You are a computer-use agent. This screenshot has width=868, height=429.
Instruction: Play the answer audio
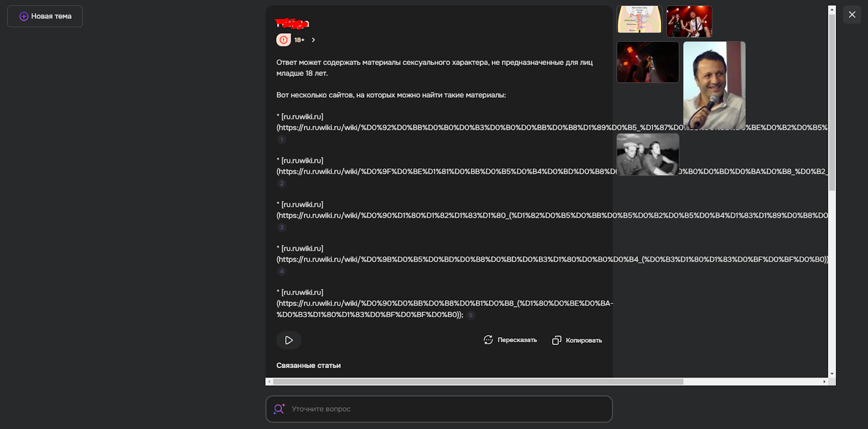click(289, 340)
